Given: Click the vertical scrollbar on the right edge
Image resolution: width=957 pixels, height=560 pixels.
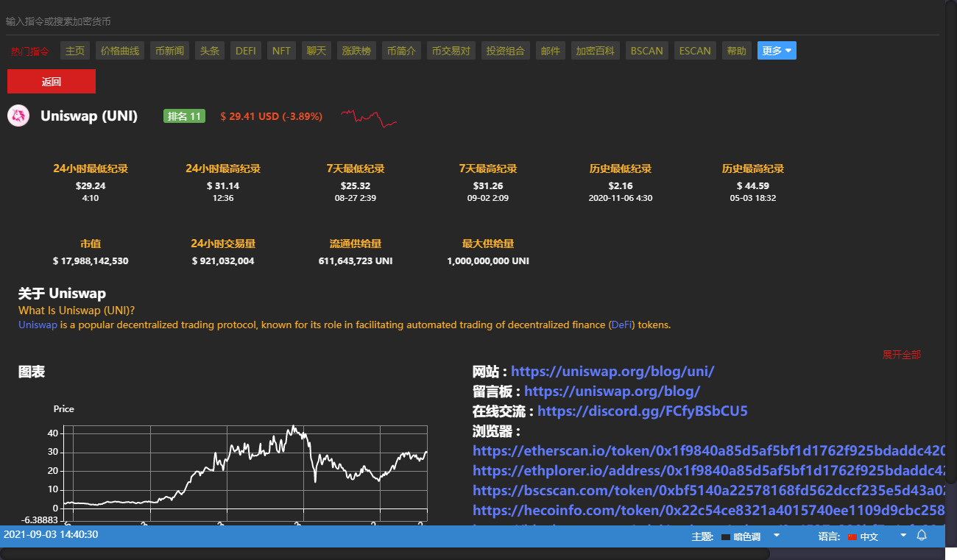Looking at the screenshot, I should (950, 243).
